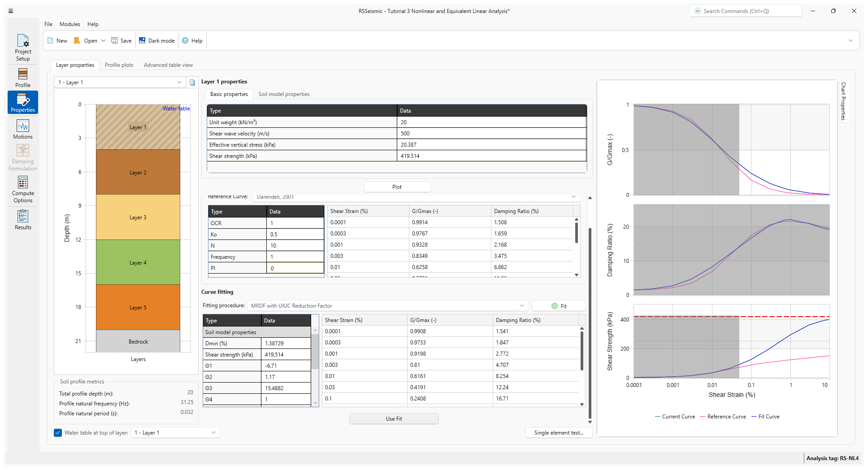Click scroll down arrow of soil model parameters

tap(315, 403)
